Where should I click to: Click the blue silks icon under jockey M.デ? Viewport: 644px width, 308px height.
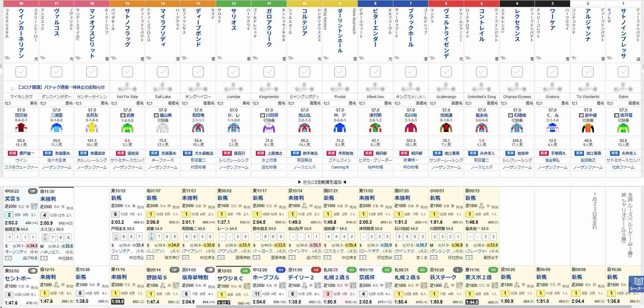coord(340,128)
